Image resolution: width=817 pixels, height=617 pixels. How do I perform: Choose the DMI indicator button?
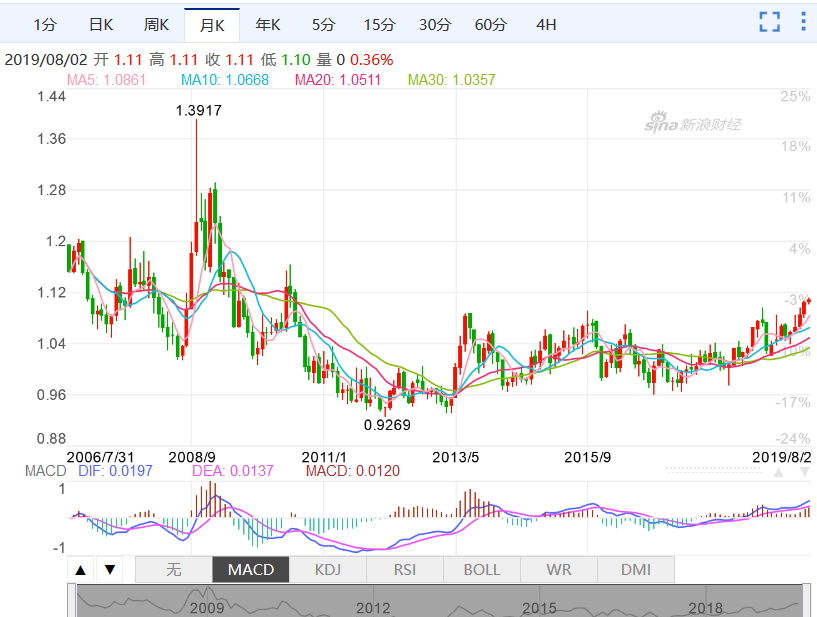coord(636,570)
